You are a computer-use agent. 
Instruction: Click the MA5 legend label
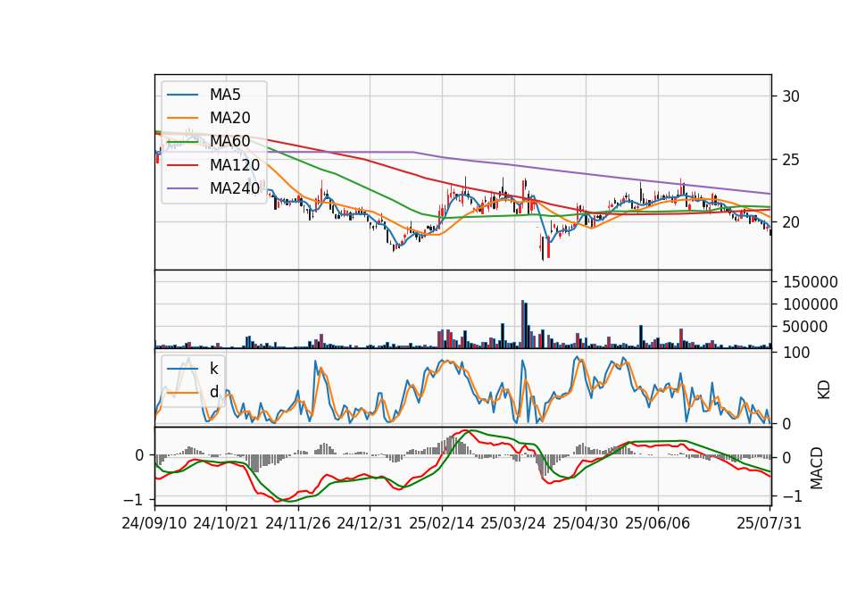(225, 95)
